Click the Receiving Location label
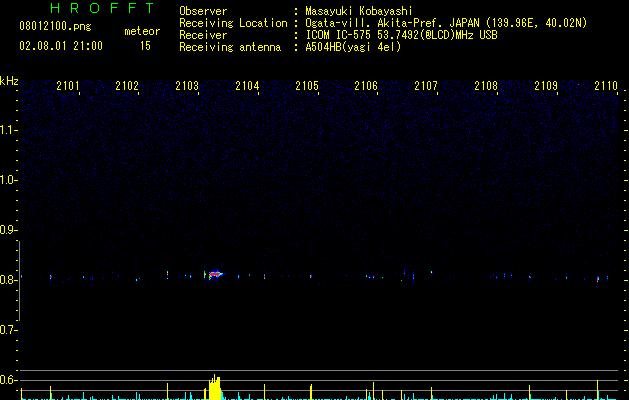Image resolution: width=629 pixels, height=400 pixels. (x=233, y=23)
